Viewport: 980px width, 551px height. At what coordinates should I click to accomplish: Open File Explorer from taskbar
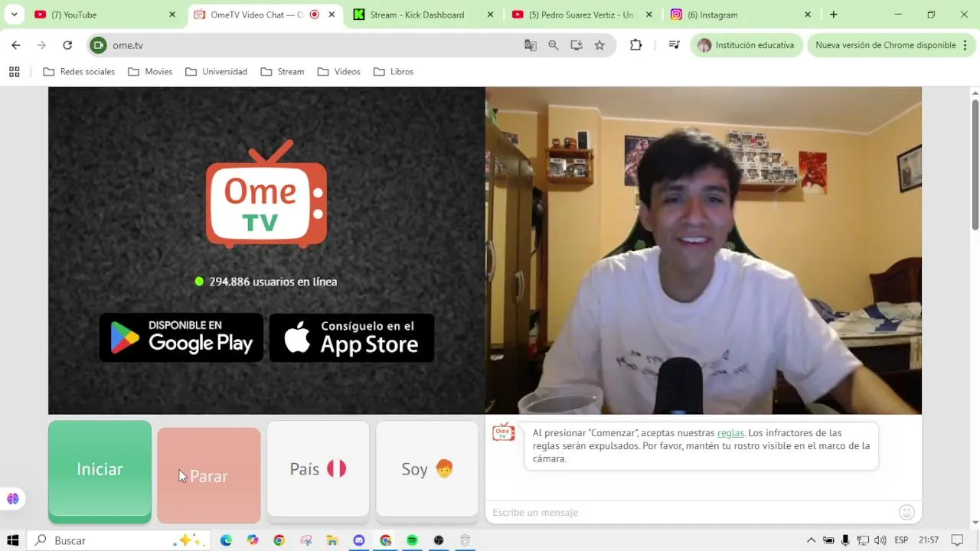332,540
